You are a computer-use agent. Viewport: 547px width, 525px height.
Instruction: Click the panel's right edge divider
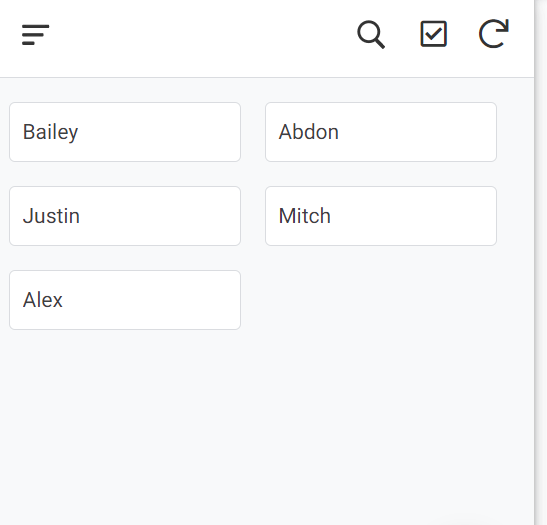[x=534, y=262]
